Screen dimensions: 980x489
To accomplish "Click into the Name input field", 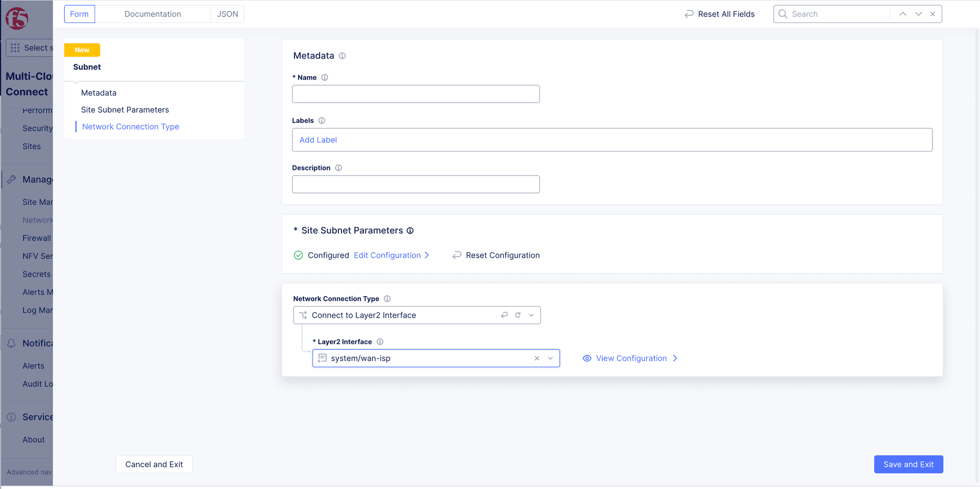I will pyautogui.click(x=415, y=94).
